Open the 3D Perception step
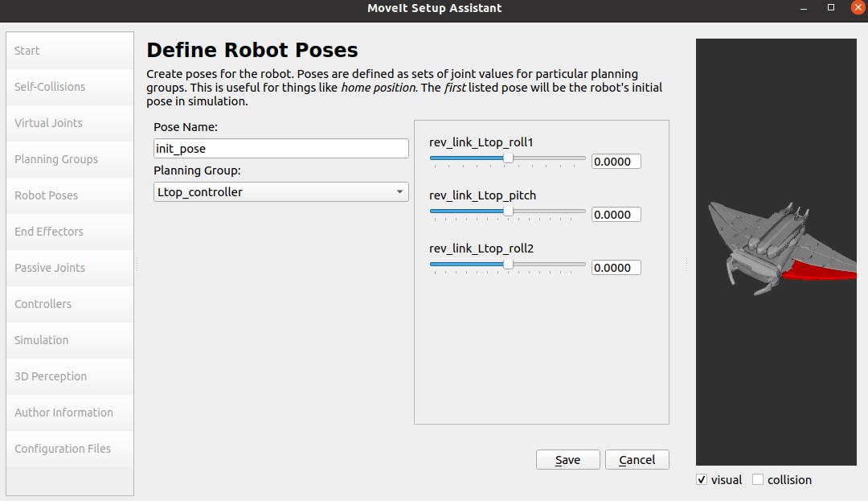Image resolution: width=868 pixels, height=501 pixels. click(70, 376)
